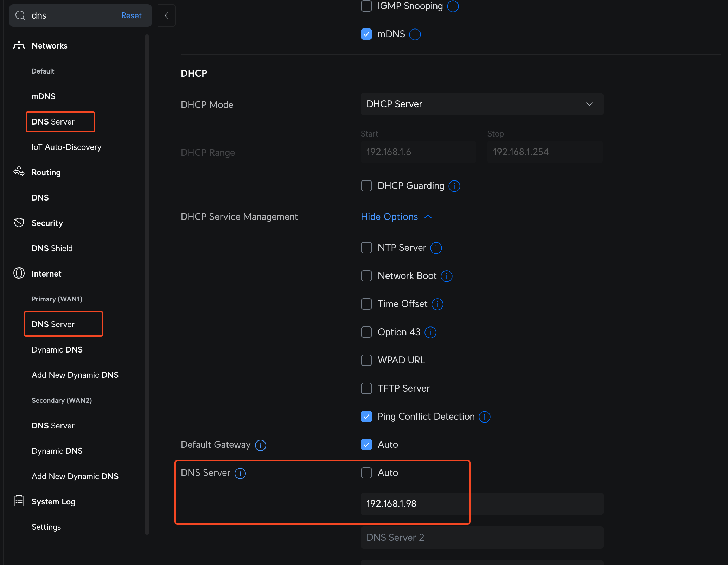The height and width of the screenshot is (565, 728).
Task: Open Dynamic DNS under Primary (WAN1)
Action: (x=57, y=350)
